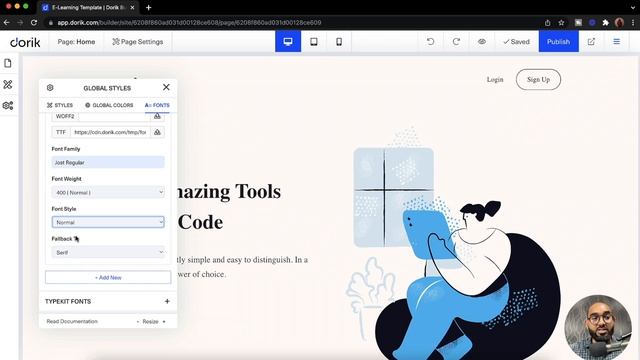Screen dimensions: 640x360
Task: Click the gear icon in Global Styles header
Action: [50, 88]
